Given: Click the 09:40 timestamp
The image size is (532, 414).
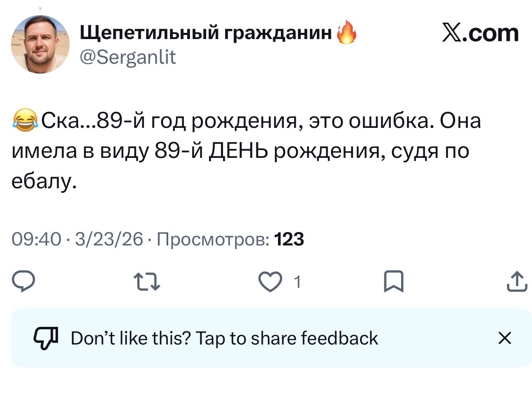Looking at the screenshot, I should coord(36,239).
